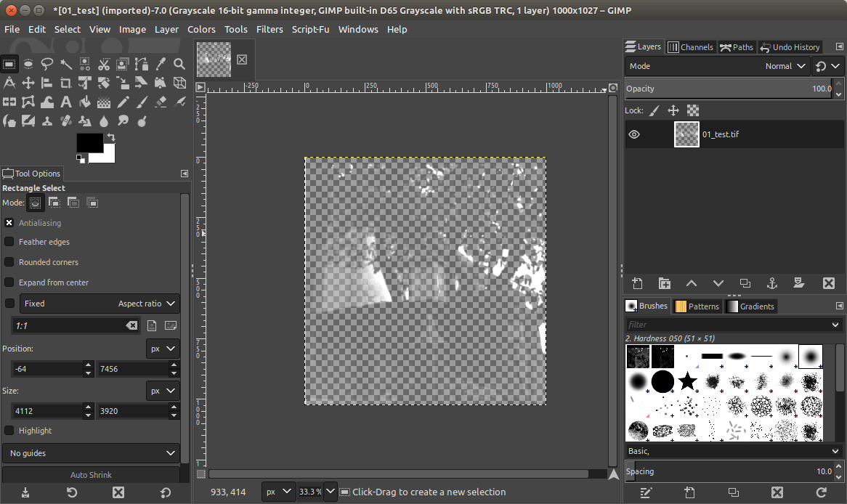847x504 pixels.
Task: Enable the Rounded corners option
Action: (x=9, y=262)
